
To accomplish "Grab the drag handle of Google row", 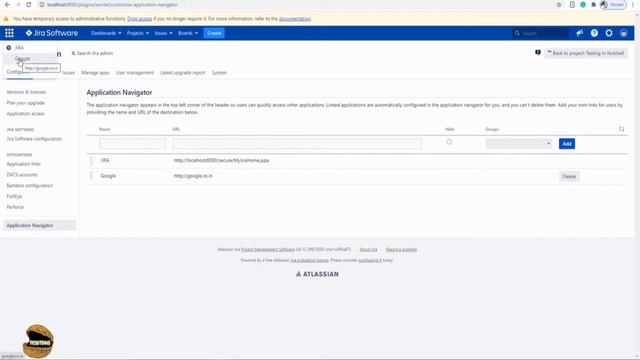I will click(91, 176).
